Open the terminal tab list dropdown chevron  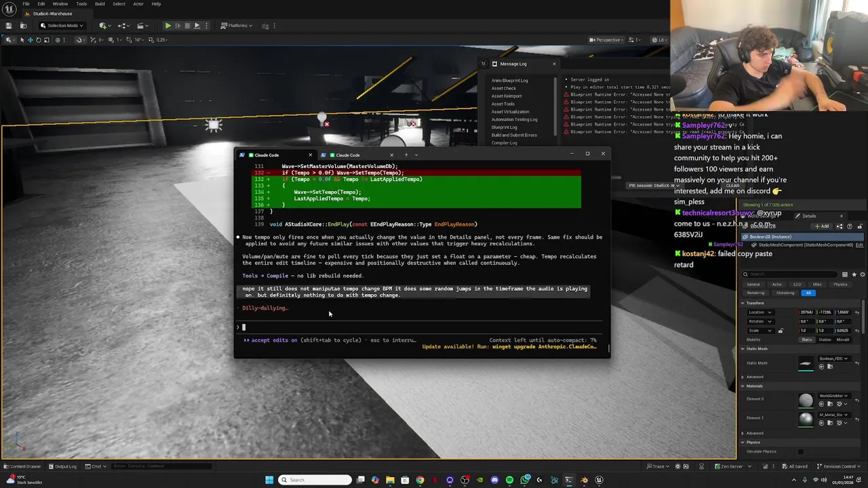click(416, 155)
